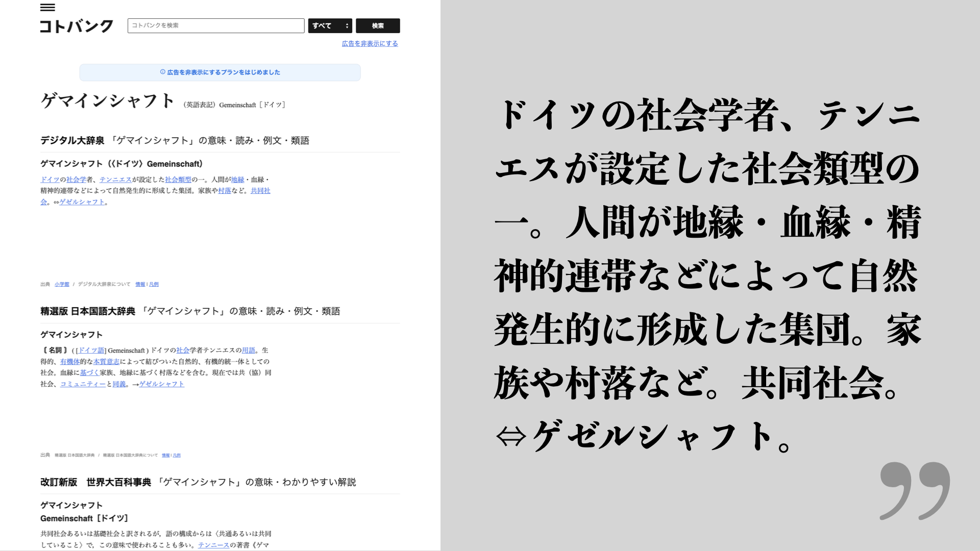The image size is (980, 551).
Task: Open the テンニース link in 世界大百科事典 entry
Action: coord(213,545)
